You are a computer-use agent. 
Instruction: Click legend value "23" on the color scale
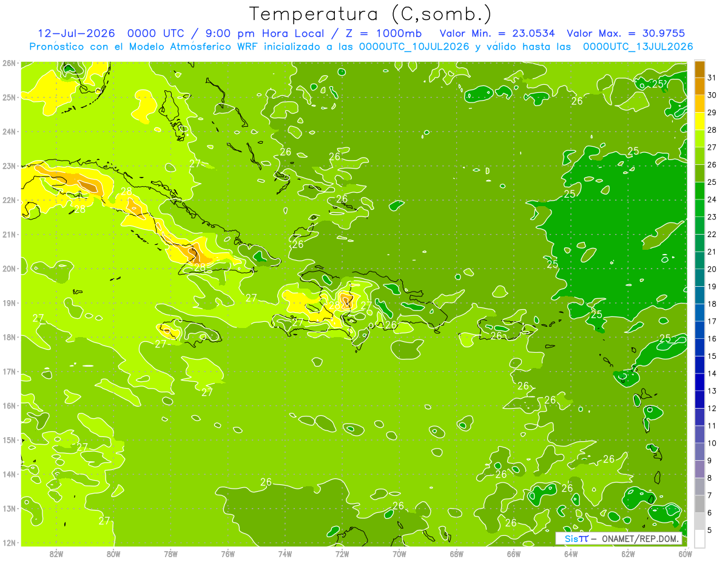click(712, 217)
